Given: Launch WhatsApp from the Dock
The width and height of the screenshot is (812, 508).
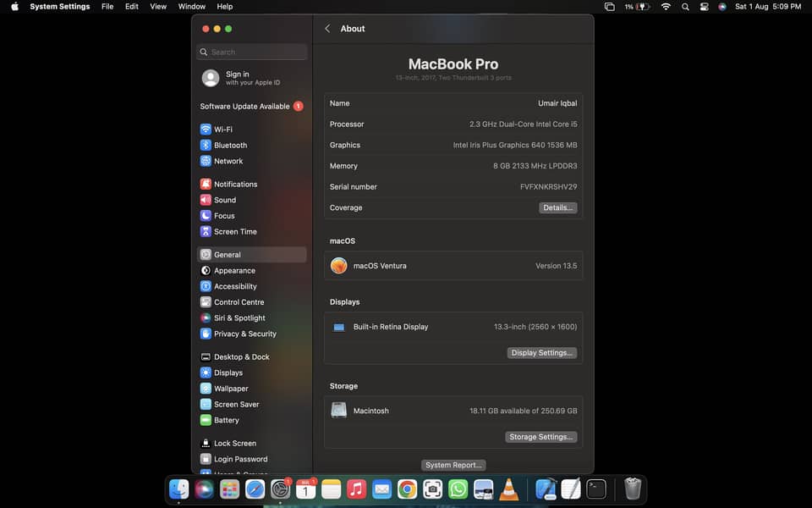Looking at the screenshot, I should tap(458, 489).
